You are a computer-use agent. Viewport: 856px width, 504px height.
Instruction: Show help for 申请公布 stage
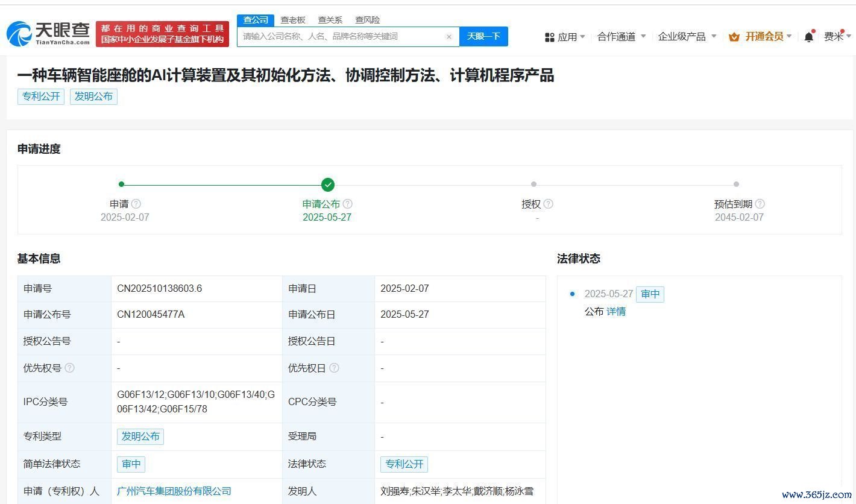347,204
